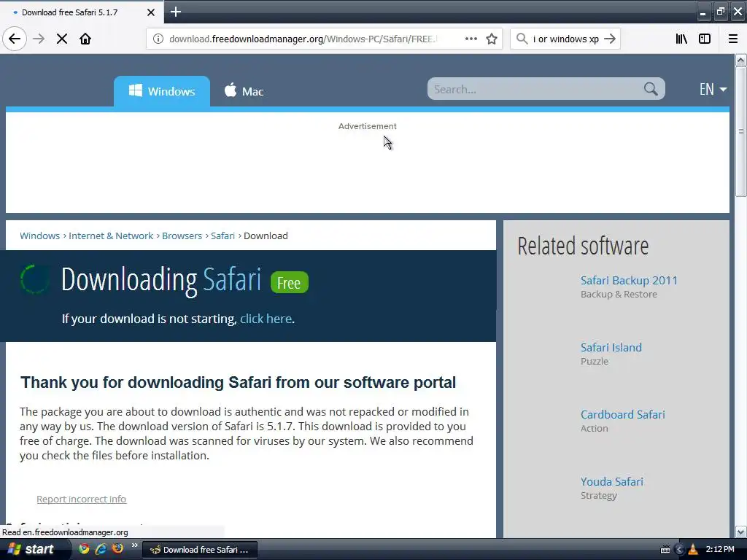Click the Strategy category text
The image size is (747, 560).
598,495
